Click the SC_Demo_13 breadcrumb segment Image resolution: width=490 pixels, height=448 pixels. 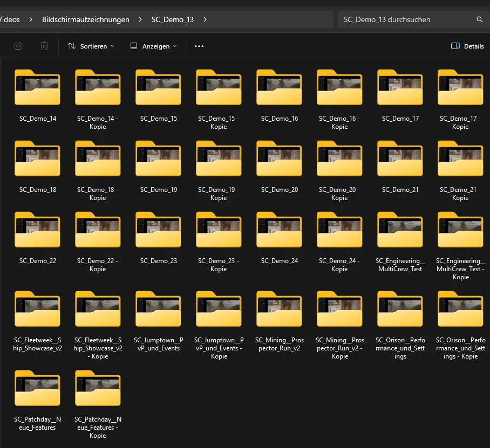pyautogui.click(x=173, y=19)
